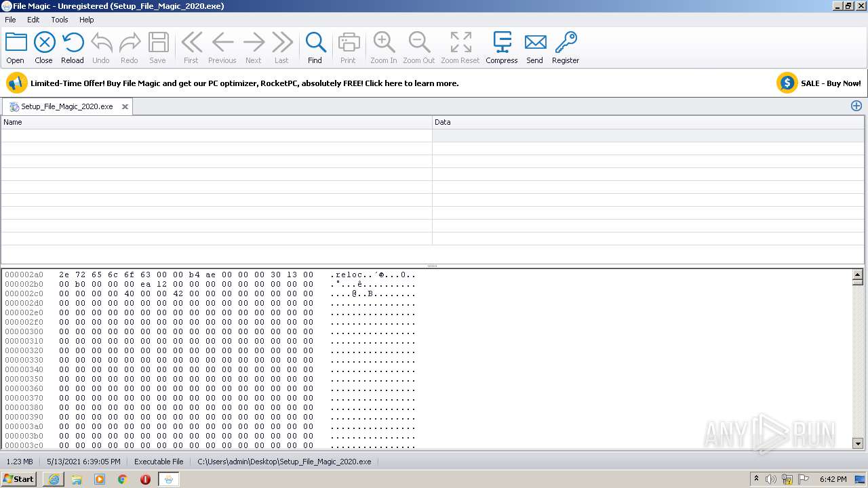Screen dimensions: 868x488
Task: Open Windows Explorer folder from taskbar
Action: (x=77, y=479)
